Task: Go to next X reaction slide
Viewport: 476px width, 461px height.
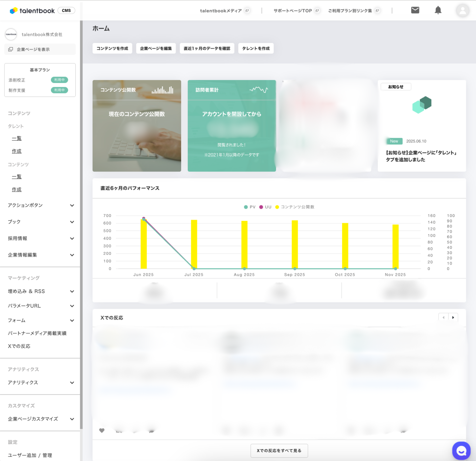Action: click(453, 317)
